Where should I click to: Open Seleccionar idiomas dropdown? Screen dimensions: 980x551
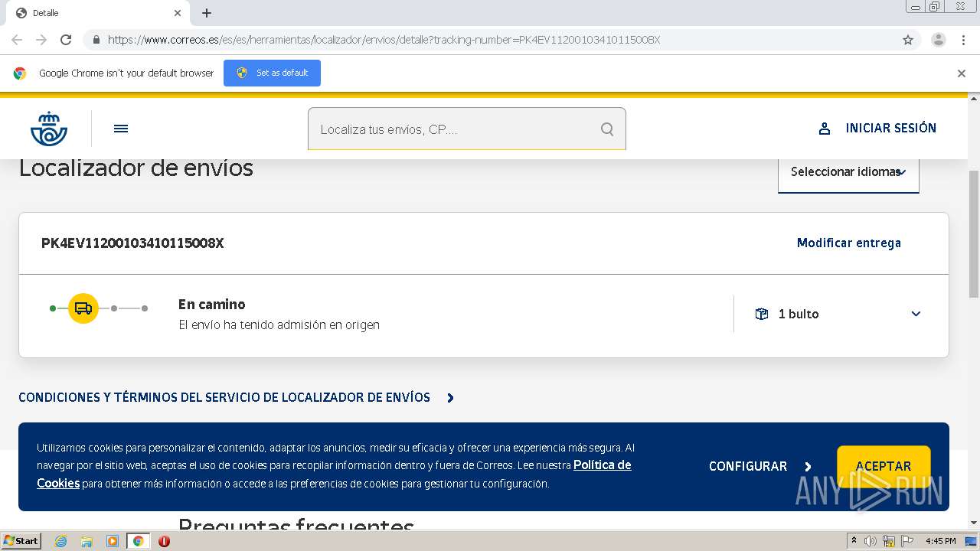click(848, 172)
